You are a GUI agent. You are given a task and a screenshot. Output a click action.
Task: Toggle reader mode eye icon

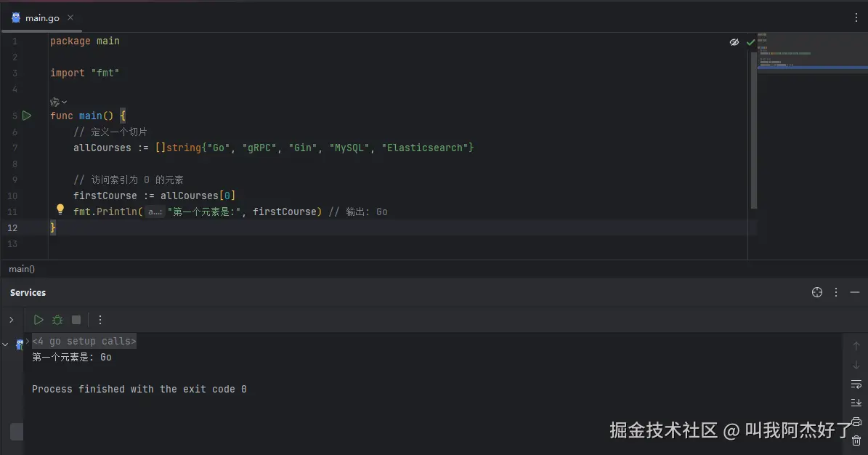pos(734,42)
